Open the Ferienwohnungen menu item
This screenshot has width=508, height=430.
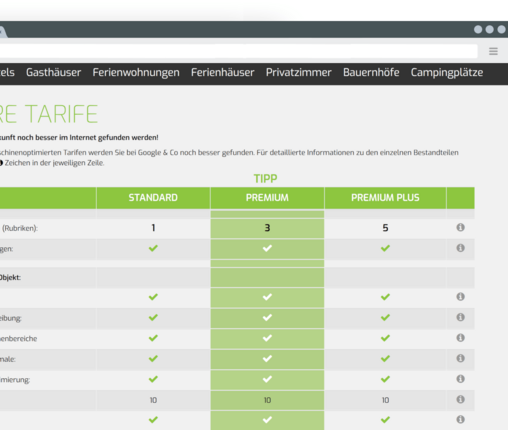[136, 73]
